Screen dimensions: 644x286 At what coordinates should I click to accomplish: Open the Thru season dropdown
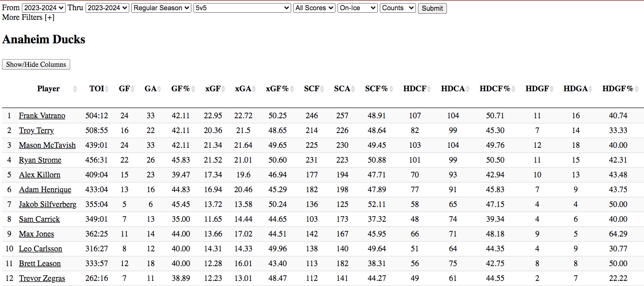tap(107, 8)
